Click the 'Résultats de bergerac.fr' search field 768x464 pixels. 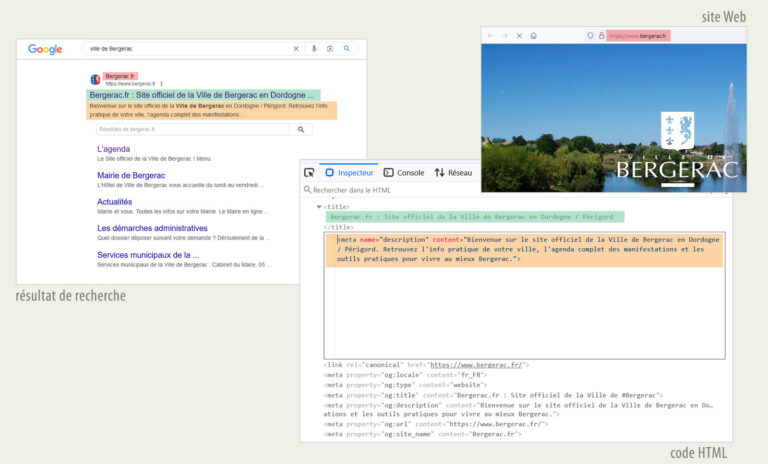[x=193, y=129]
